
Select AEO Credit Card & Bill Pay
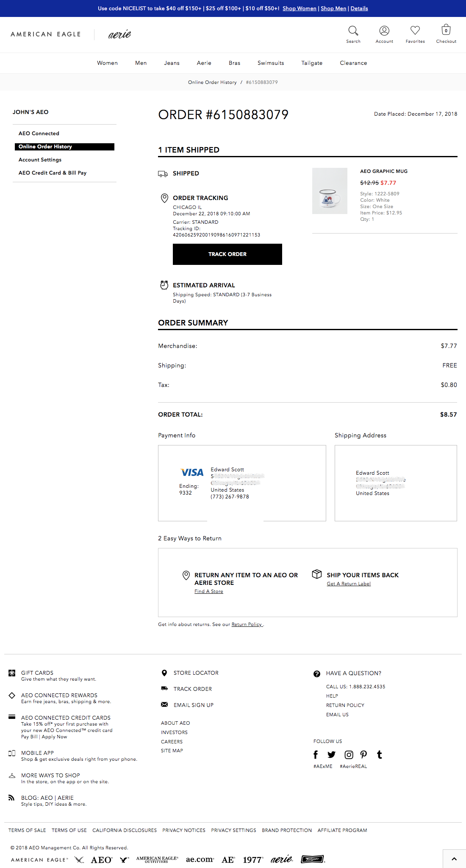53,173
